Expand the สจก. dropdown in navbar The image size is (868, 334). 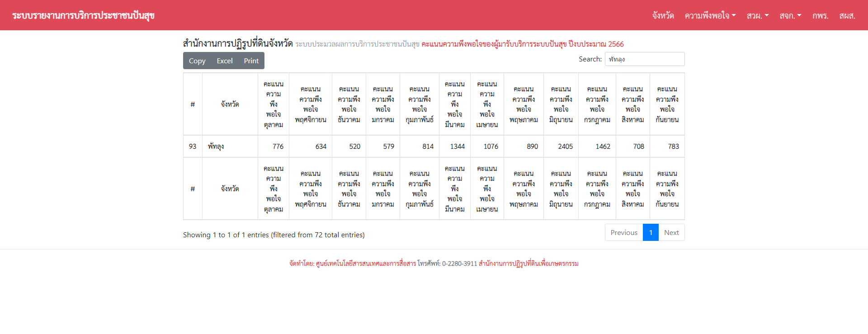(x=790, y=15)
